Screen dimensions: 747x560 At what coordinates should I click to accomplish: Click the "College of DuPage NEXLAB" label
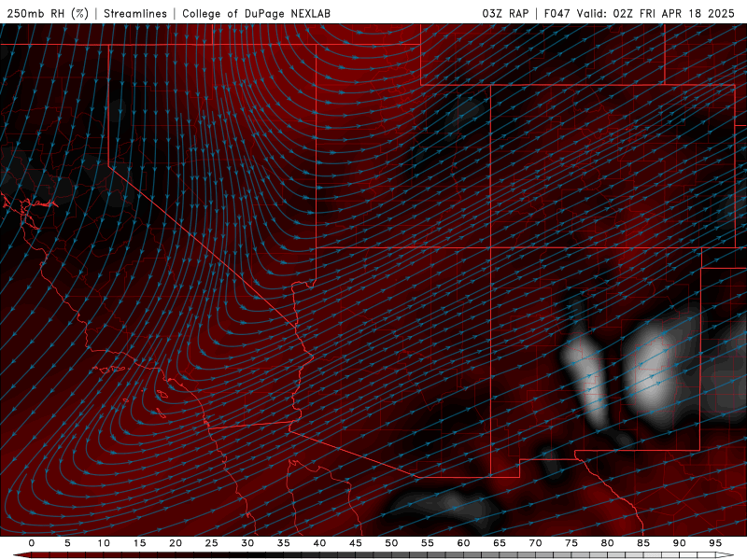256,13
